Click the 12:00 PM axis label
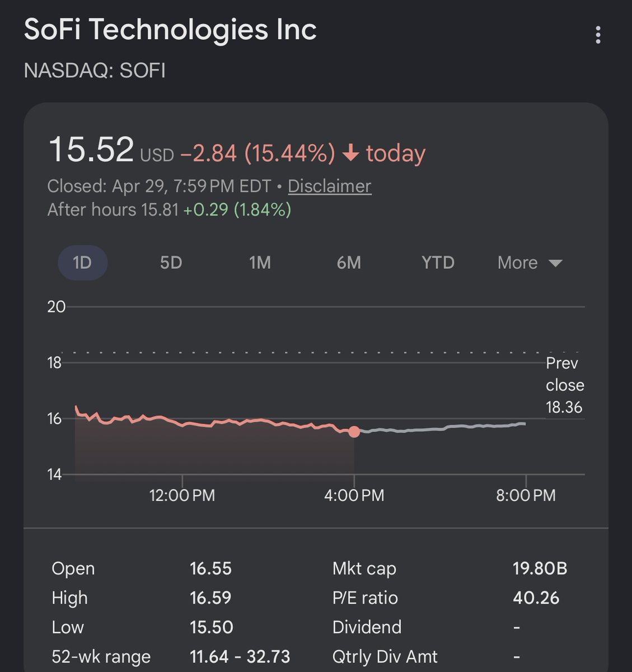 pyautogui.click(x=182, y=496)
